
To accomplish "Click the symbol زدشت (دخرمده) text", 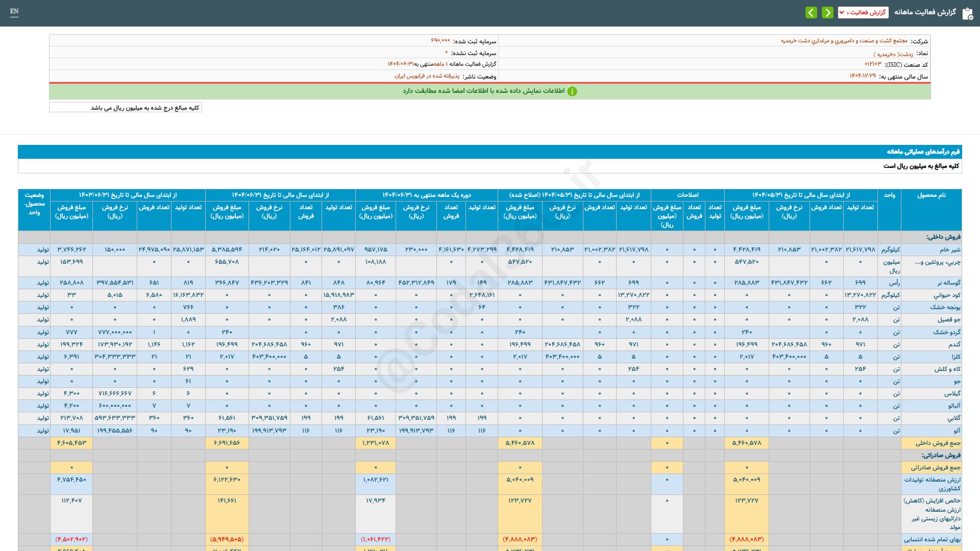I will click(893, 54).
